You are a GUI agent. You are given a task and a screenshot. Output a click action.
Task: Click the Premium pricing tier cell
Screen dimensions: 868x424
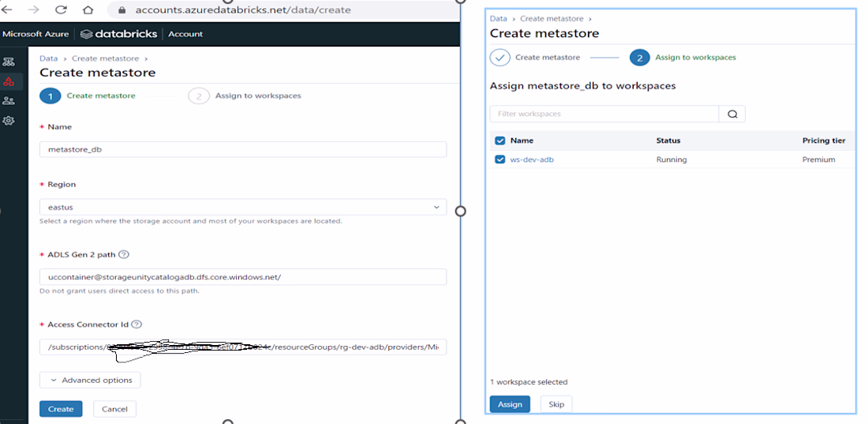819,159
